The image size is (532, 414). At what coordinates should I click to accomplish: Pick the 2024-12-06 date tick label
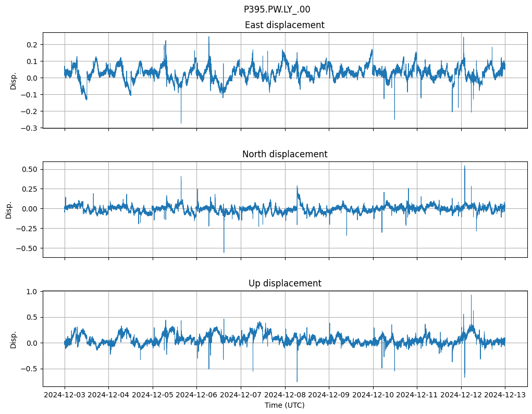point(197,395)
